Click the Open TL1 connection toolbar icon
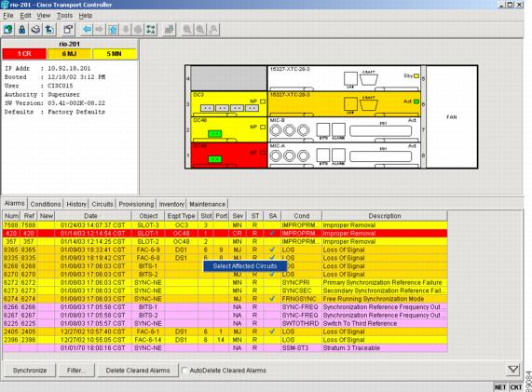 (169, 30)
